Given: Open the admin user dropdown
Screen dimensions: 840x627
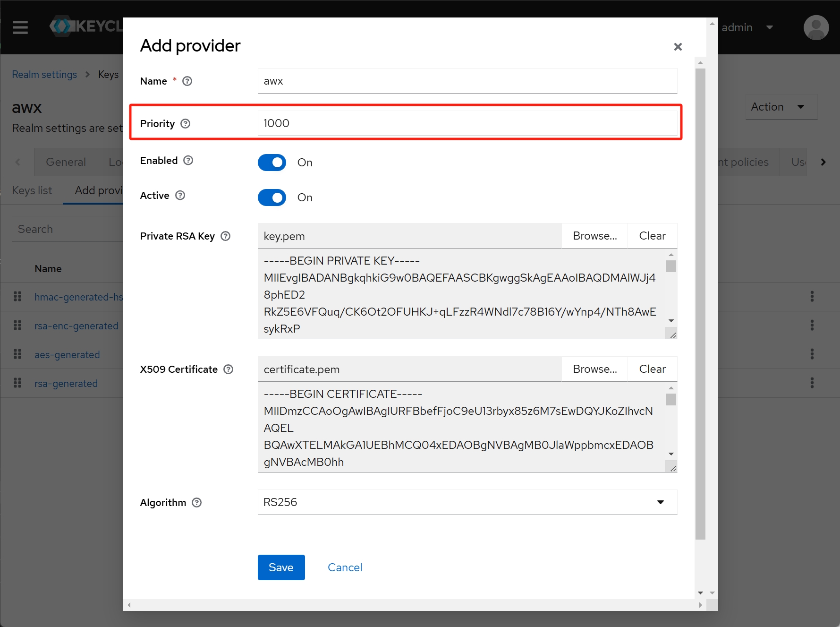Looking at the screenshot, I should [x=747, y=27].
